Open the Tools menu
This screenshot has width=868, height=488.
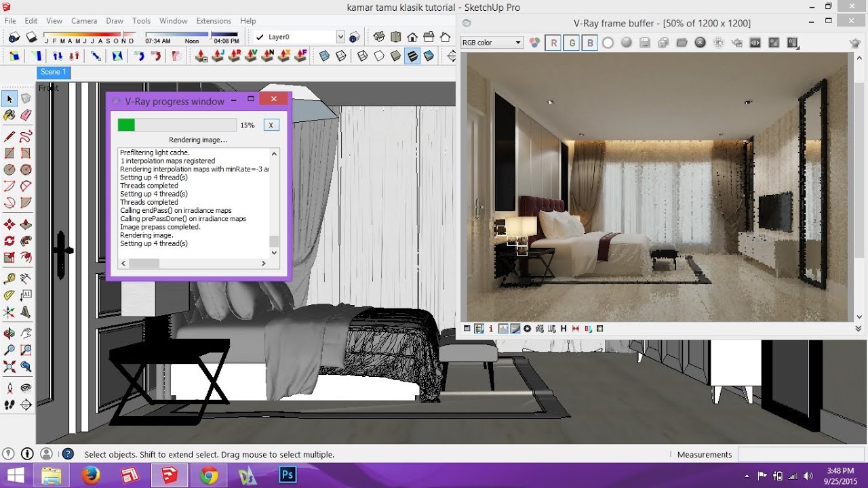coord(141,21)
